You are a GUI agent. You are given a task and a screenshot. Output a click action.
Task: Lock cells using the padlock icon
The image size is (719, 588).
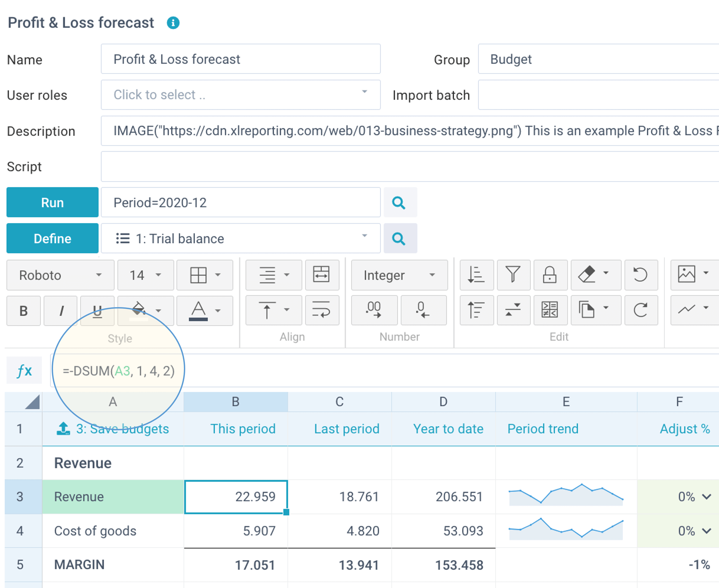(x=550, y=275)
